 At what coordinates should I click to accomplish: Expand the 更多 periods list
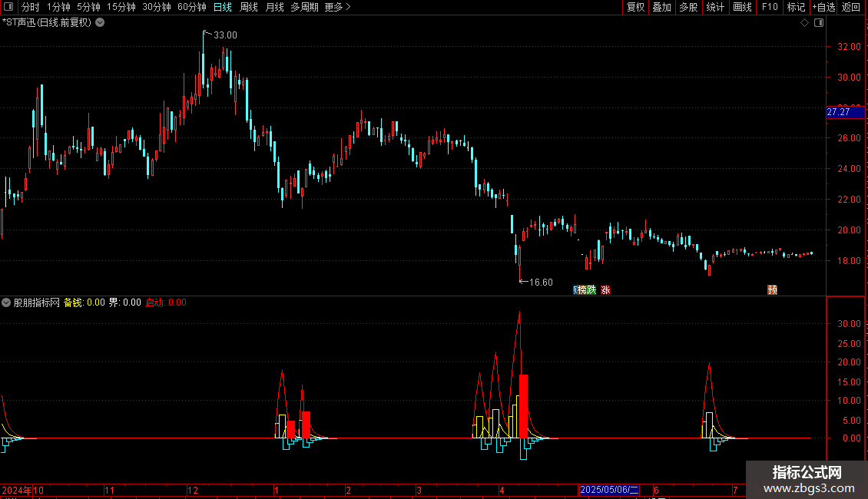pos(337,7)
